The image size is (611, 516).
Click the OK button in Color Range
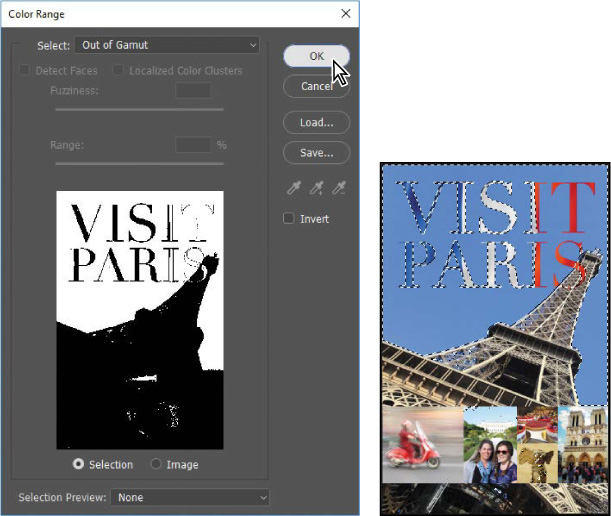tap(316, 56)
